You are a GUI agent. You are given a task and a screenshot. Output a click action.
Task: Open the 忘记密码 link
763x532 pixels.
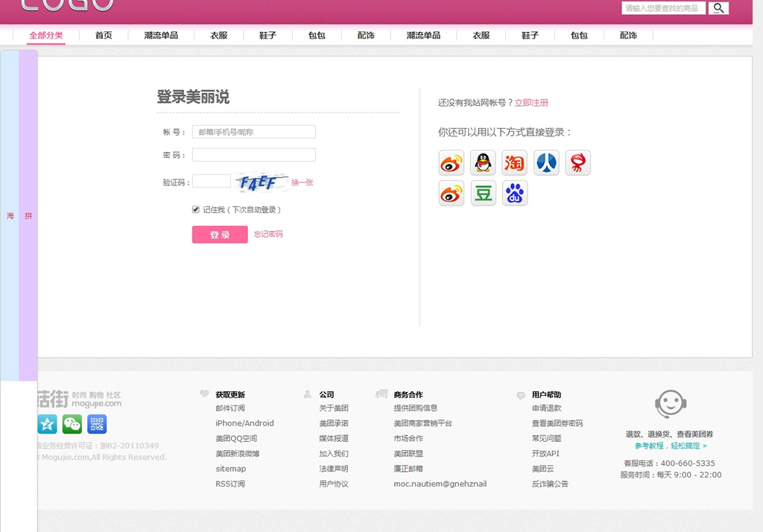pyautogui.click(x=268, y=234)
